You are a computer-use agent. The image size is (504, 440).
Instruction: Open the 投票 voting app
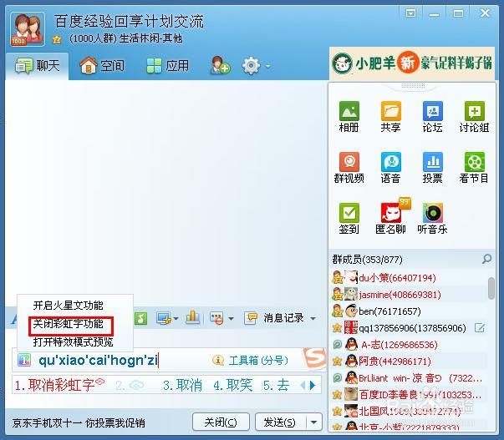[433, 168]
